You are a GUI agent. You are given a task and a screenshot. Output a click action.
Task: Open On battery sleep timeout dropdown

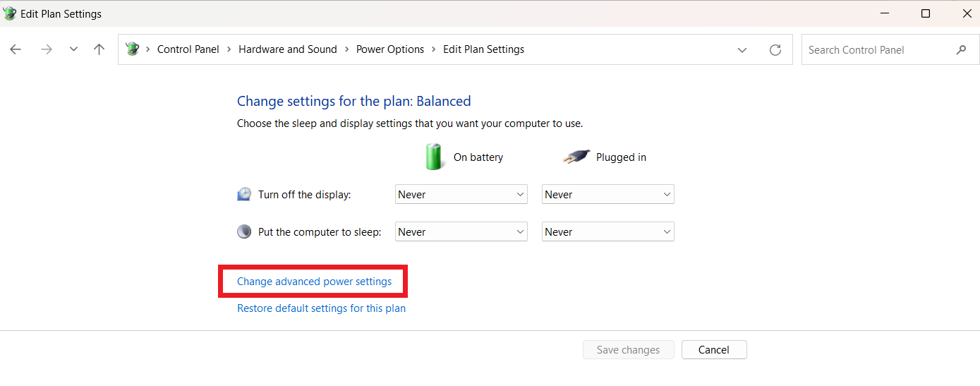coord(461,231)
